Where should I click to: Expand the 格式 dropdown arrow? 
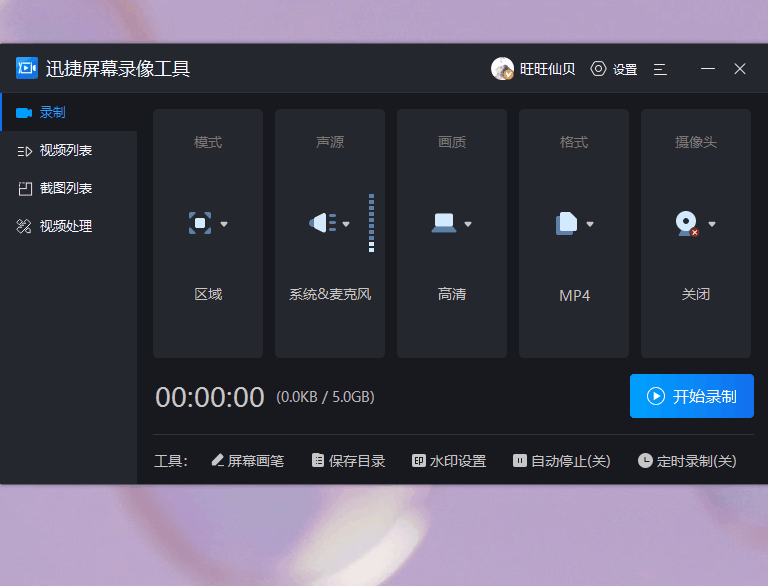[590, 224]
